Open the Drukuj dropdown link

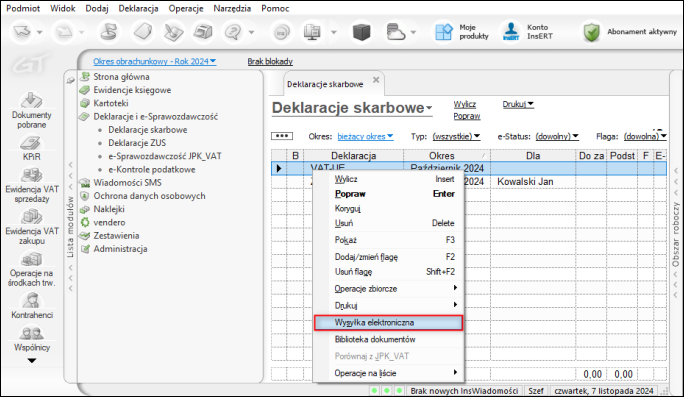pyautogui.click(x=518, y=104)
